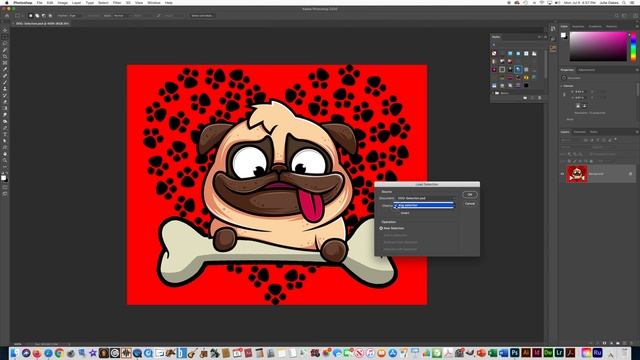This screenshot has height=360, width=640.
Task: Open the Color panel flyout menu
Action: (637, 26)
